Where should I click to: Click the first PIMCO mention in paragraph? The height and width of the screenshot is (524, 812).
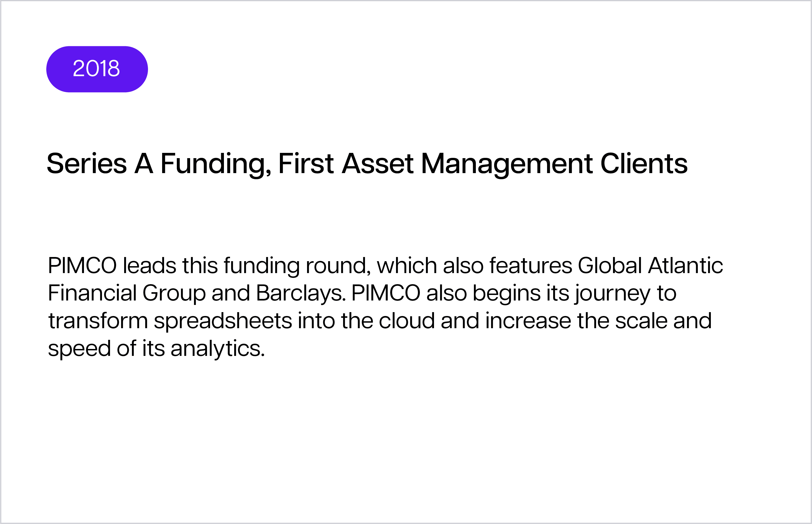82,265
